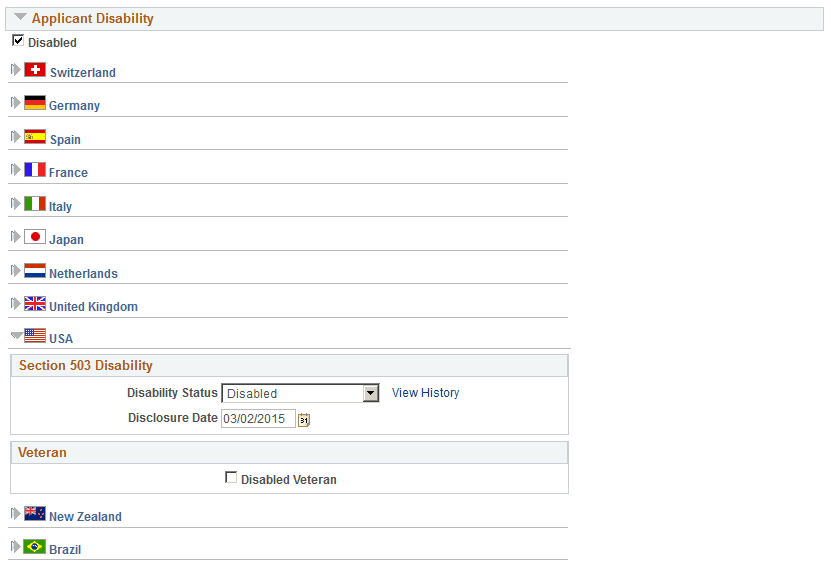The image size is (831, 566).
Task: Click the United Kingdom link
Action: click(x=93, y=306)
